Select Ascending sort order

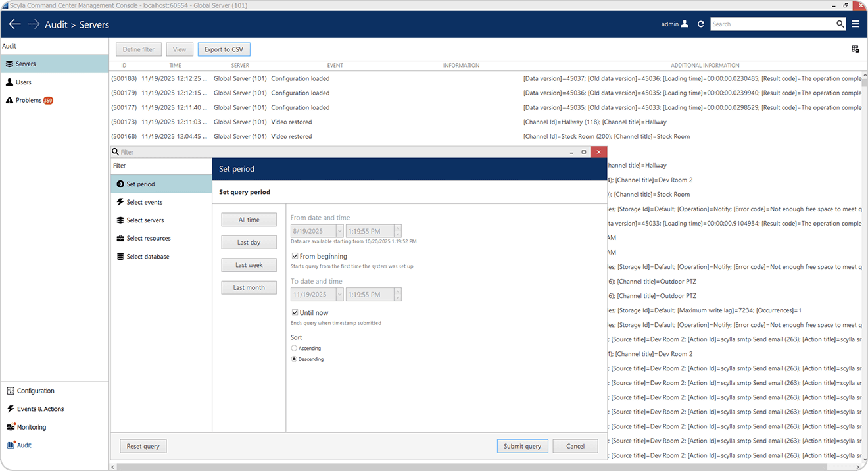coord(295,348)
